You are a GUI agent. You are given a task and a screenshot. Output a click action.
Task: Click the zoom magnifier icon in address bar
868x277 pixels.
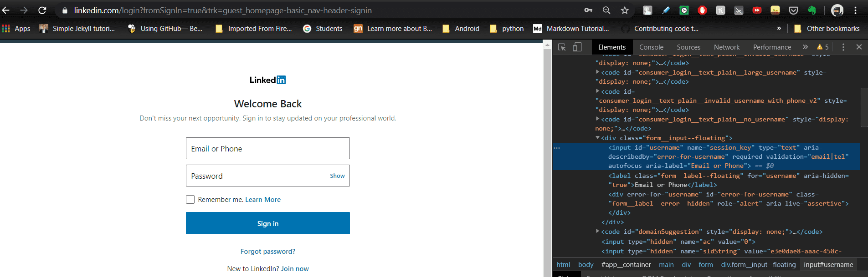click(606, 10)
